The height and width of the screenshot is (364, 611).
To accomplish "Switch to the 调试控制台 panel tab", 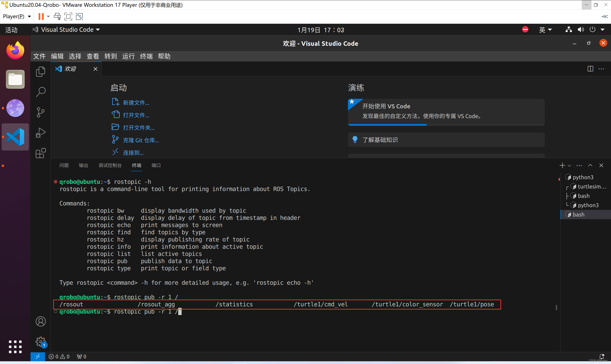I will (110, 166).
